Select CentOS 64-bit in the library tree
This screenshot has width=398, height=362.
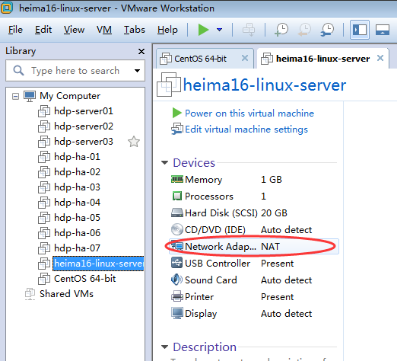click(x=85, y=278)
